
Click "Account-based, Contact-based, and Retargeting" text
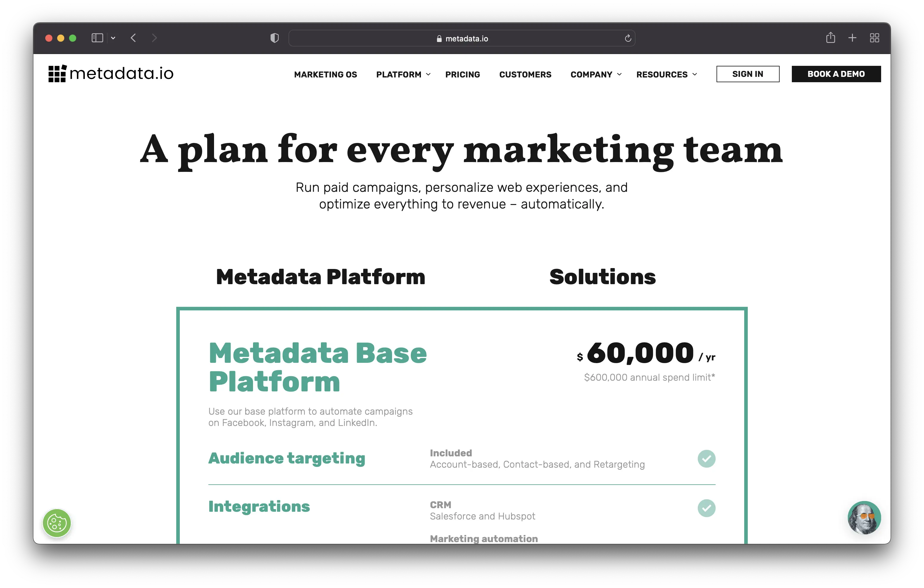pos(537,464)
